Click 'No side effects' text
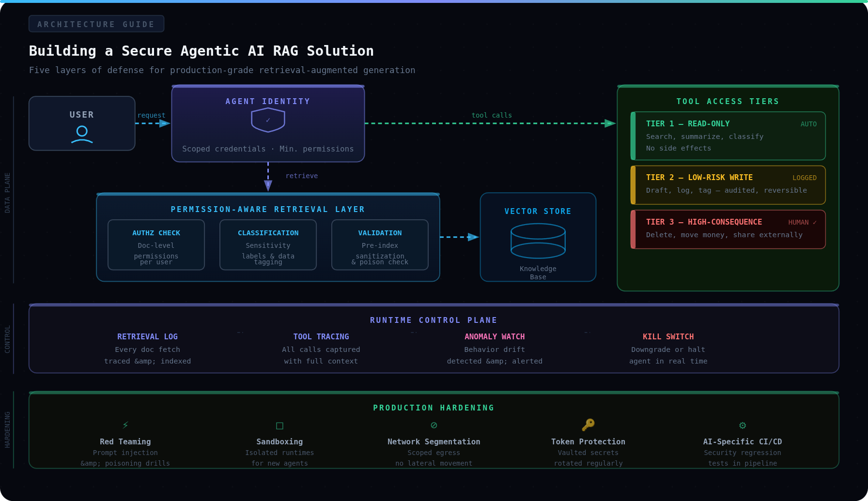 coord(679,149)
